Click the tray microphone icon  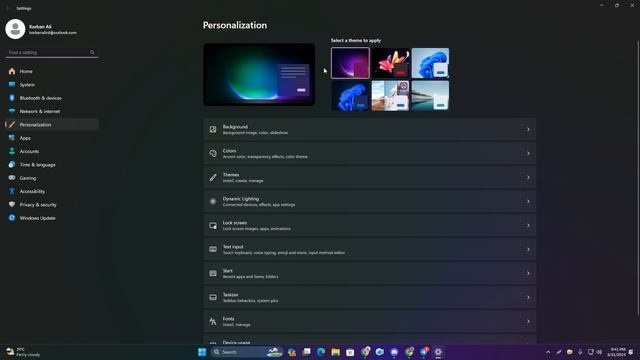click(x=580, y=352)
